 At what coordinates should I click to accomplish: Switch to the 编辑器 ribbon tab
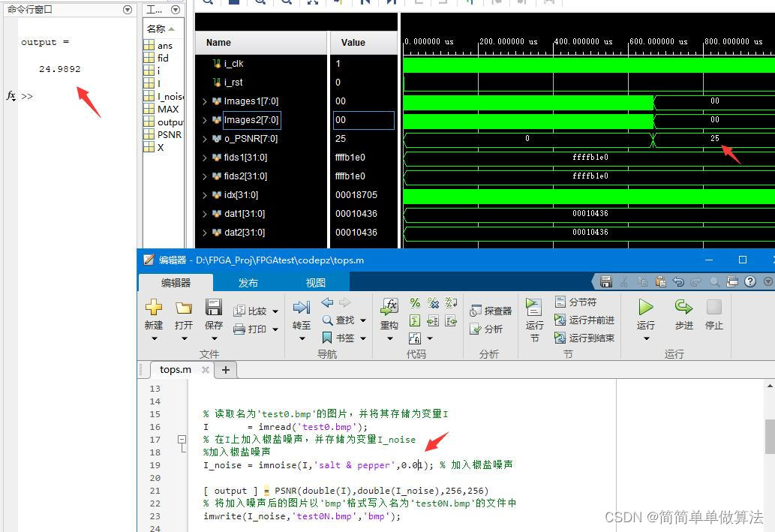point(176,282)
